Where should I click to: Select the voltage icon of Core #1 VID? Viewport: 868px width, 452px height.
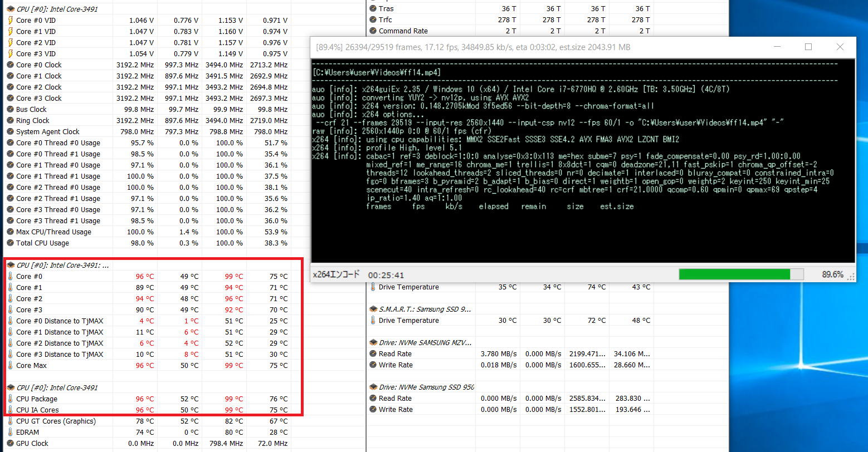10,31
